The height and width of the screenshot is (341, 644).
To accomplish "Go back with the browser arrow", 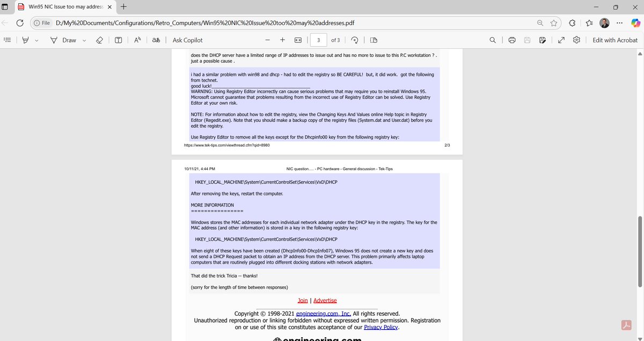I will click(x=5, y=23).
